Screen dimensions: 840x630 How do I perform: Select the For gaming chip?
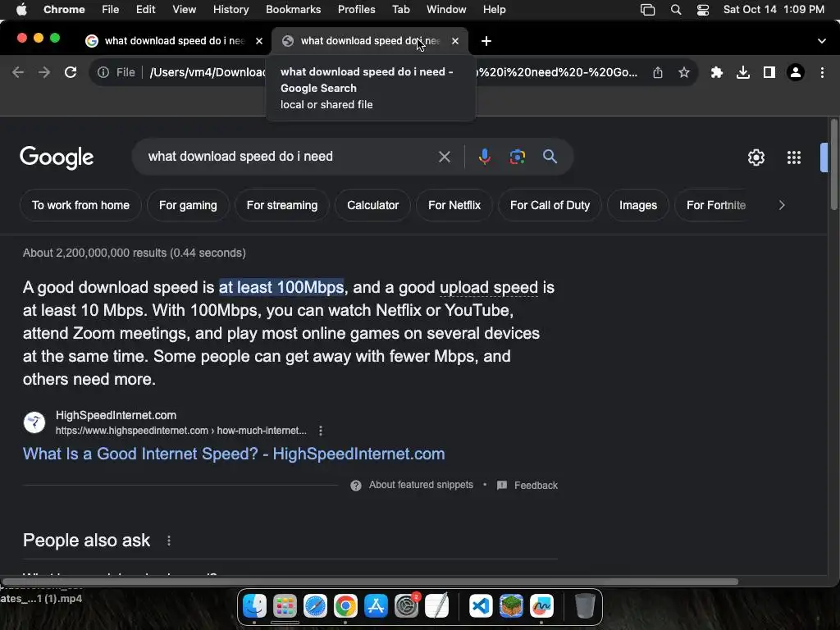[188, 205]
